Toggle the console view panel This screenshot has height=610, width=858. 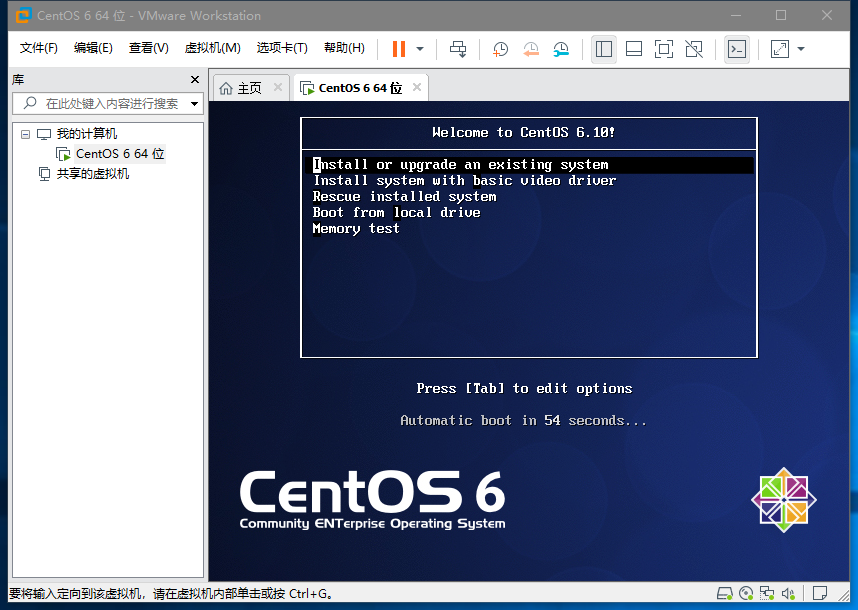pos(634,48)
